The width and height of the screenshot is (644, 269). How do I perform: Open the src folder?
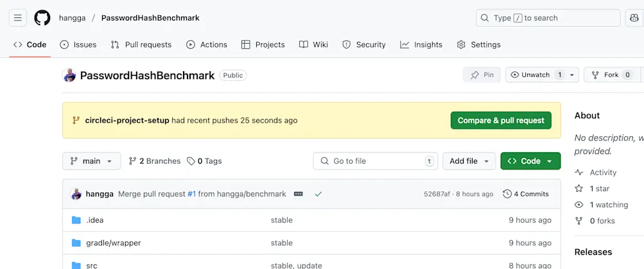(92, 265)
